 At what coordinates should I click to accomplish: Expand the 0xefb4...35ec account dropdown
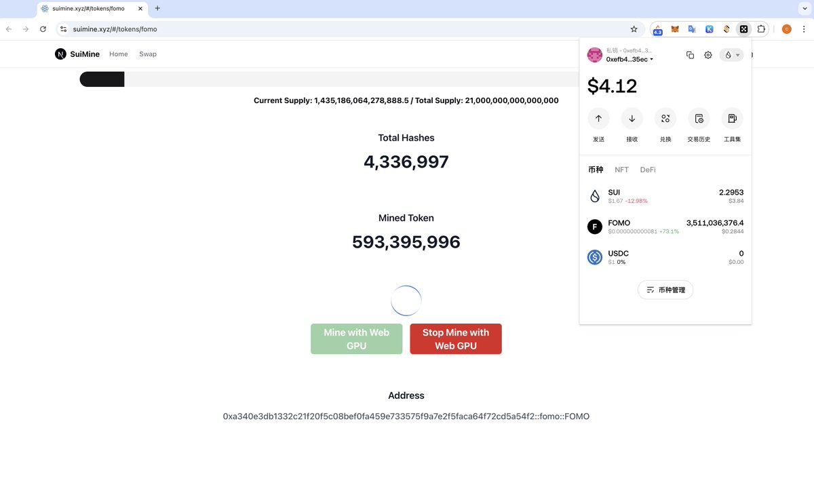(x=629, y=59)
